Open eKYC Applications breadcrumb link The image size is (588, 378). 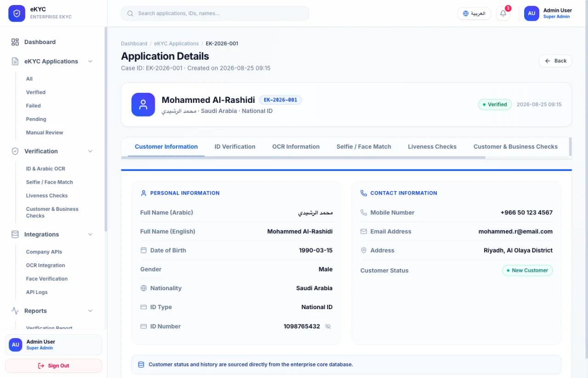(176, 44)
